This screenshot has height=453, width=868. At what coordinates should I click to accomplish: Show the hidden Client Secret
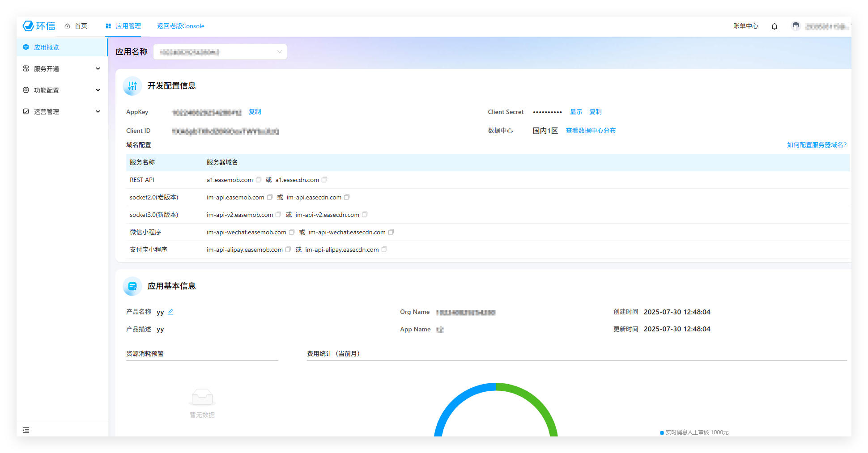click(576, 112)
